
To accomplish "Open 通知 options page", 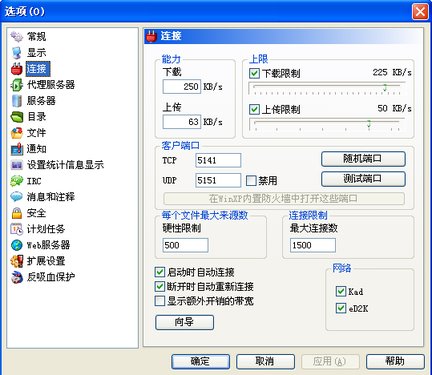I will [x=36, y=149].
